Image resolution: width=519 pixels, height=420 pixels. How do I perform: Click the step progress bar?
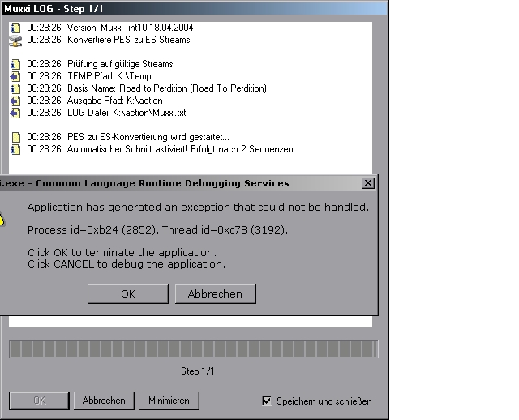click(192, 349)
